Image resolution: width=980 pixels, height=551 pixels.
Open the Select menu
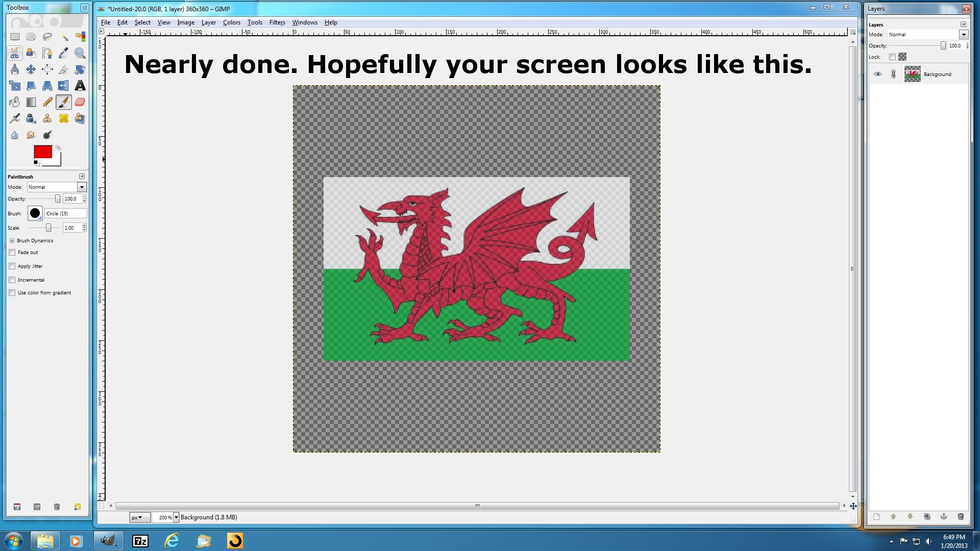[142, 22]
